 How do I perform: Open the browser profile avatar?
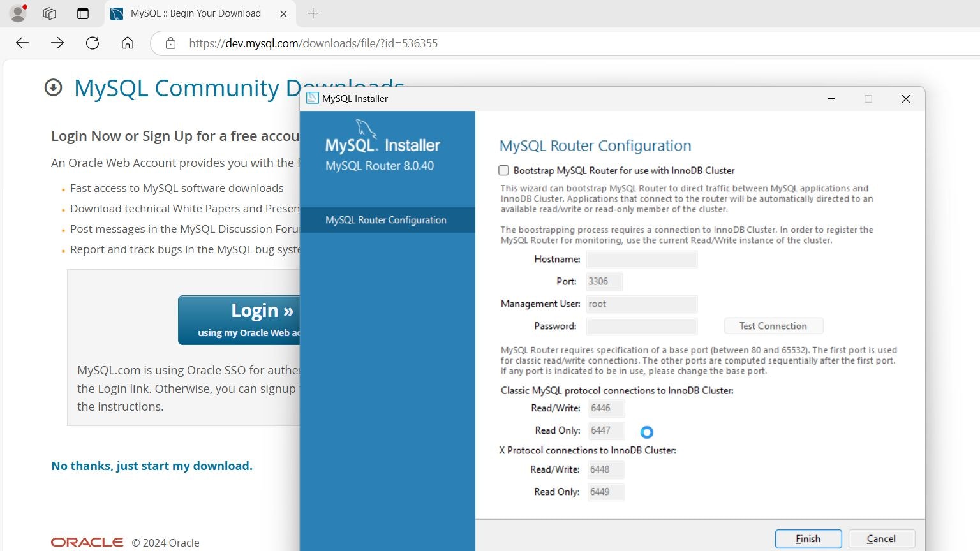point(19,13)
